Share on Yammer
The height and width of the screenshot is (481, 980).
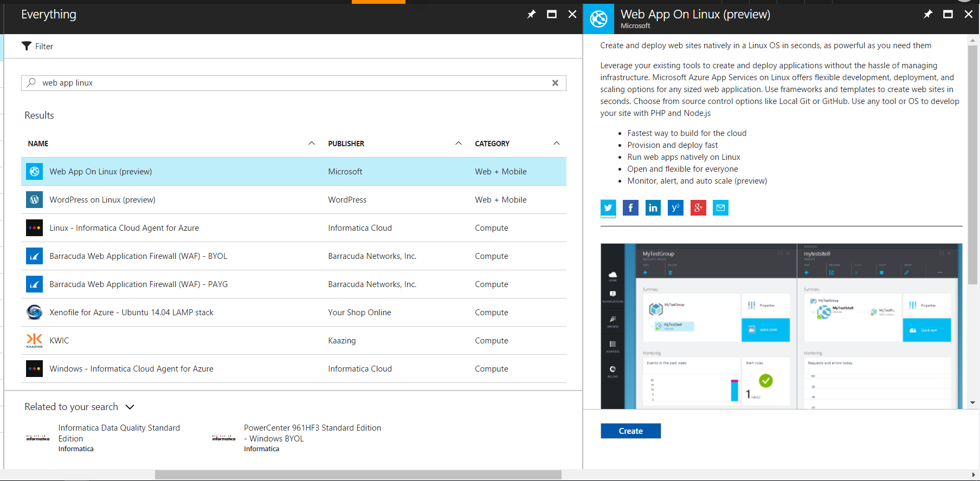[675, 208]
